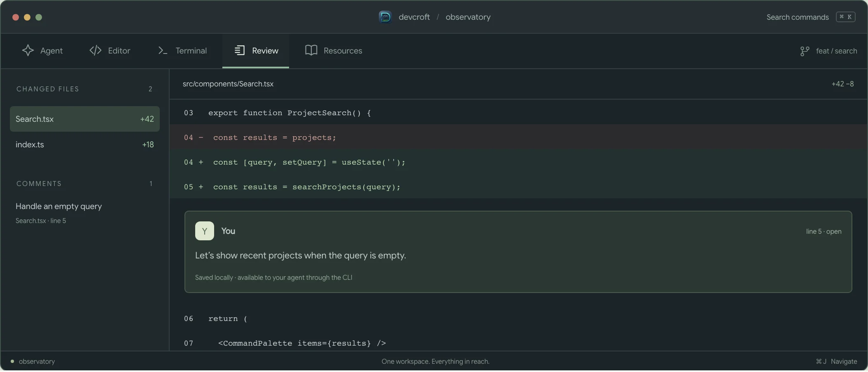Click the feat / search branch name
Image resolution: width=868 pixels, height=372 pixels.
tap(836, 51)
